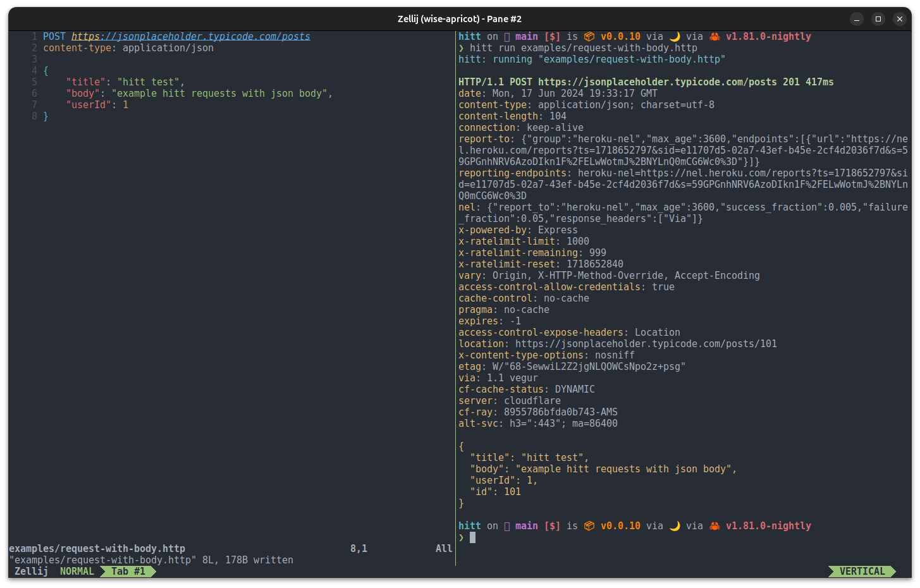Click the 'content-length: 104' header
The image size is (920, 588).
[512, 116]
